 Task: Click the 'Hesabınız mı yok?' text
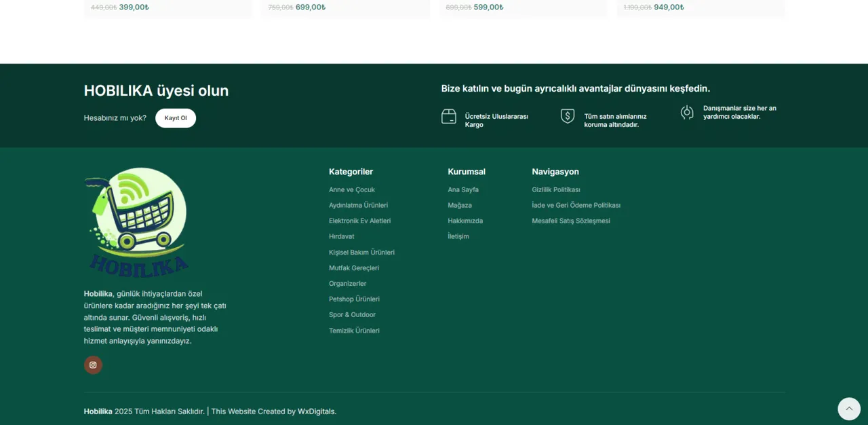pyautogui.click(x=115, y=118)
